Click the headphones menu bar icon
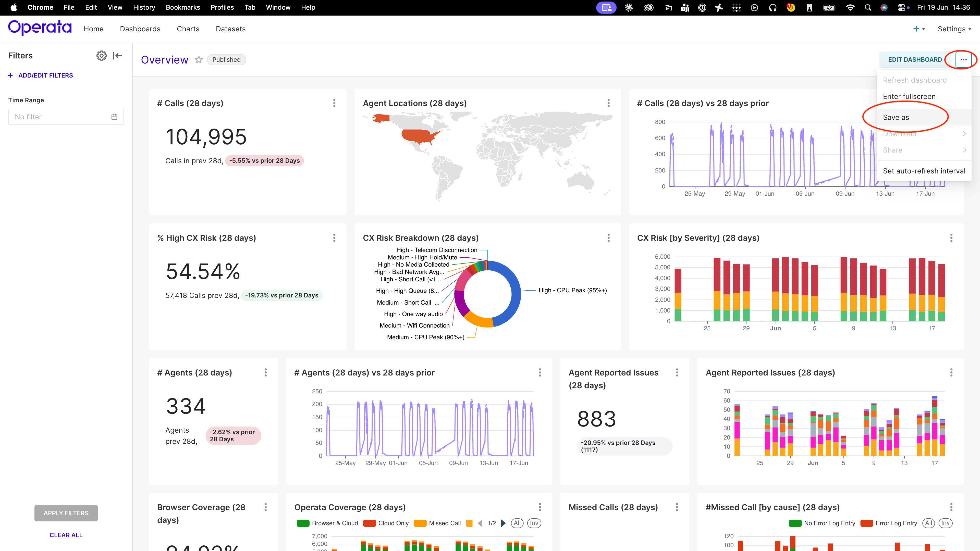Viewport: 980px width, 551px height. pos(772,8)
